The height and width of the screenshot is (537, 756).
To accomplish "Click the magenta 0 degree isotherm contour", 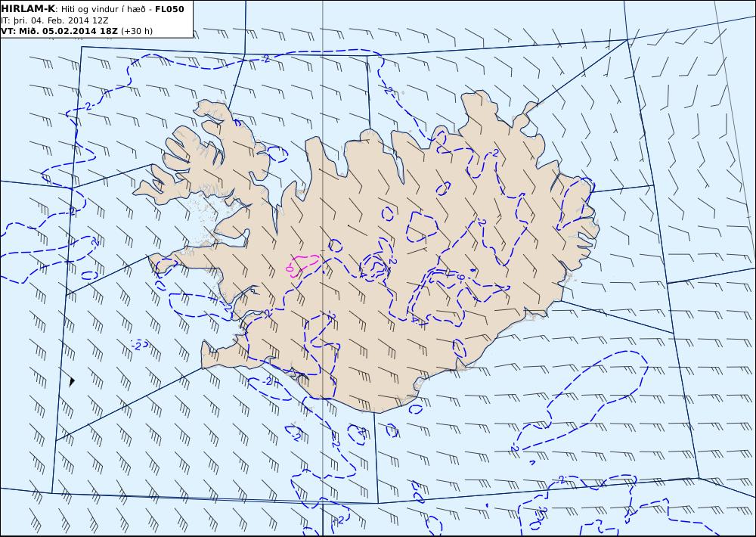I will click(x=301, y=265).
